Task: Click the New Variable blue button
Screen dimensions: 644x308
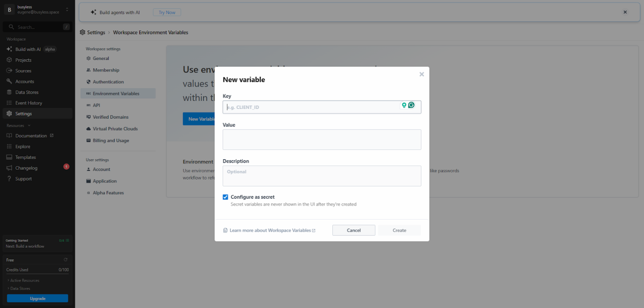Action: point(199,119)
